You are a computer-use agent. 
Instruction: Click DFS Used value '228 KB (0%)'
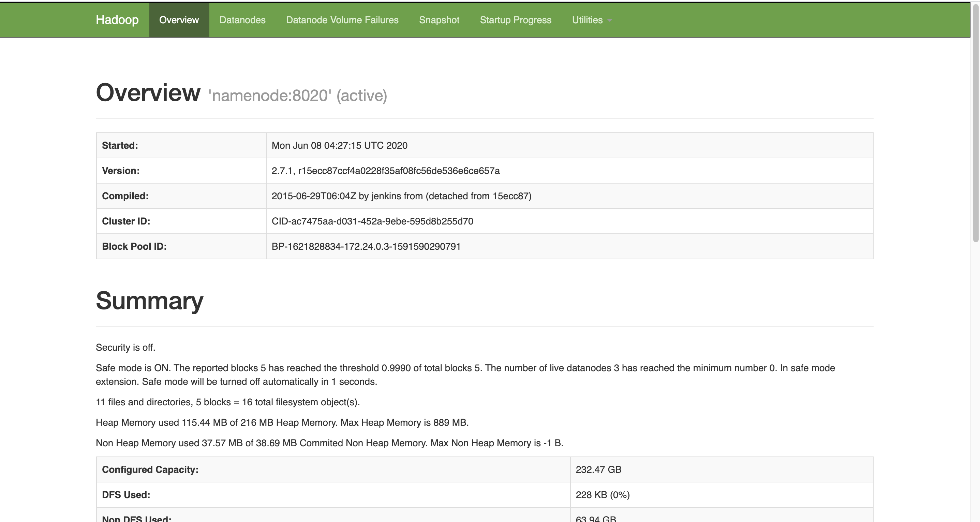point(603,495)
